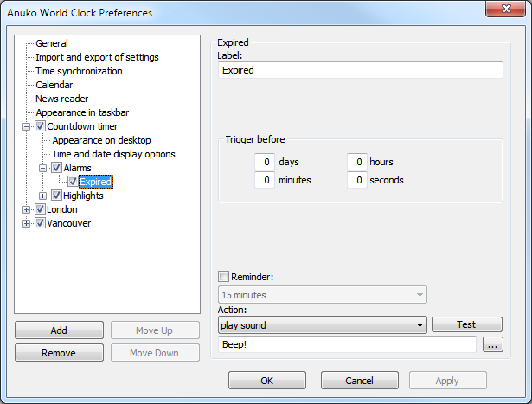Click into the Label text field
The height and width of the screenshot is (404, 532).
tap(359, 70)
